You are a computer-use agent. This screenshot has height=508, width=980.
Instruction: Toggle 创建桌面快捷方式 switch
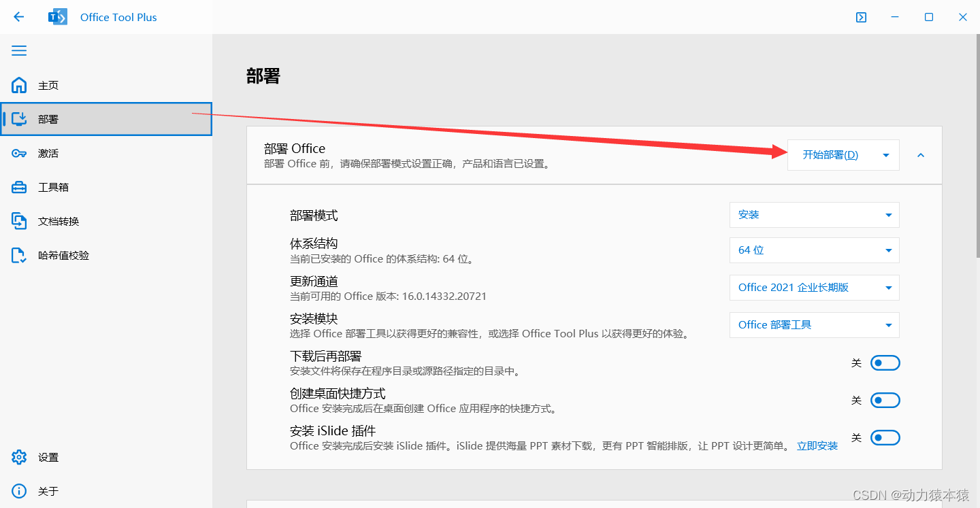pos(885,401)
